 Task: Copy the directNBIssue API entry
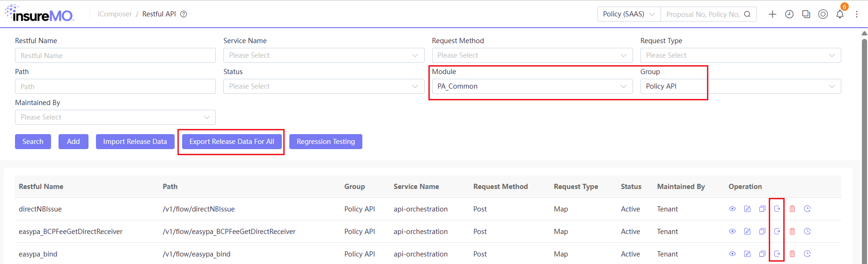762,209
